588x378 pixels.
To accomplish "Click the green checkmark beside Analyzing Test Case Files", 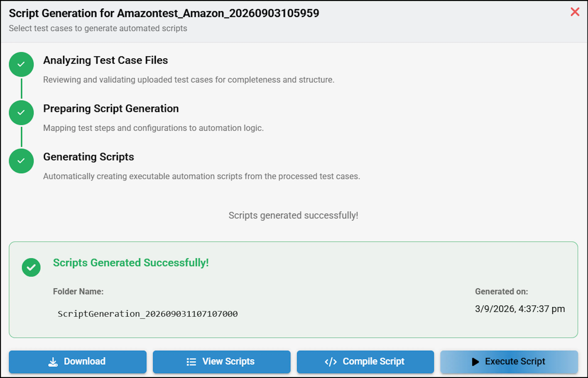I will pyautogui.click(x=21, y=64).
